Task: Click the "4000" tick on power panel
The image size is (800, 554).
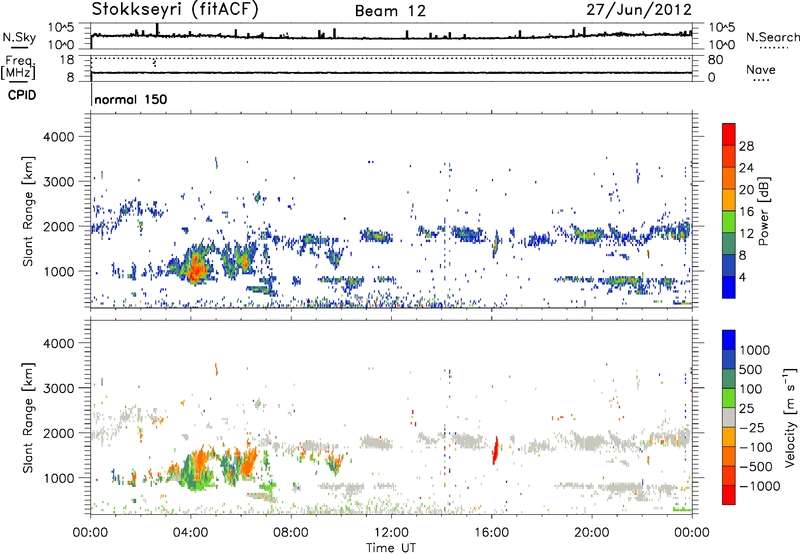Action: (x=58, y=137)
